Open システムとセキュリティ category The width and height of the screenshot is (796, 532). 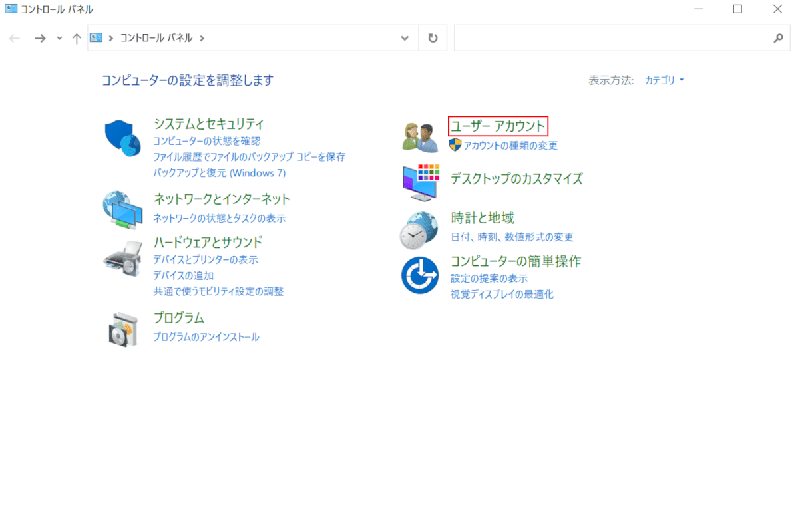[208, 124]
